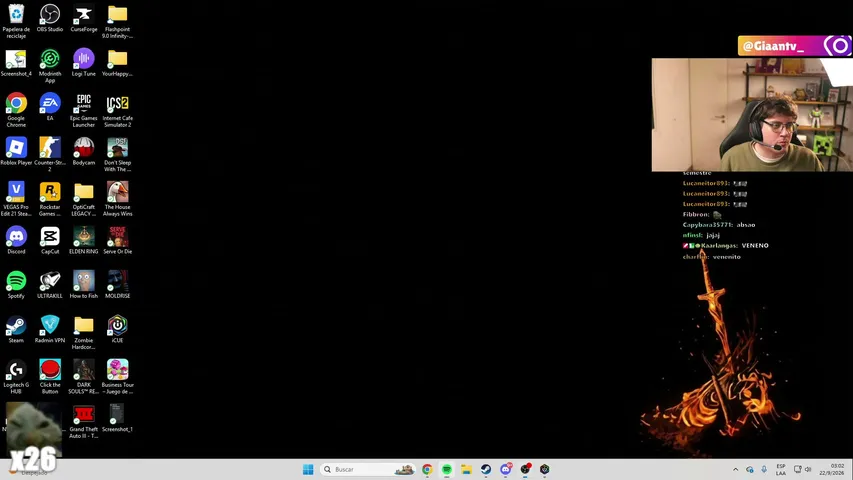The height and width of the screenshot is (480, 853).
Task: Select Grand Theft Auto III shortcut
Action: point(84,421)
